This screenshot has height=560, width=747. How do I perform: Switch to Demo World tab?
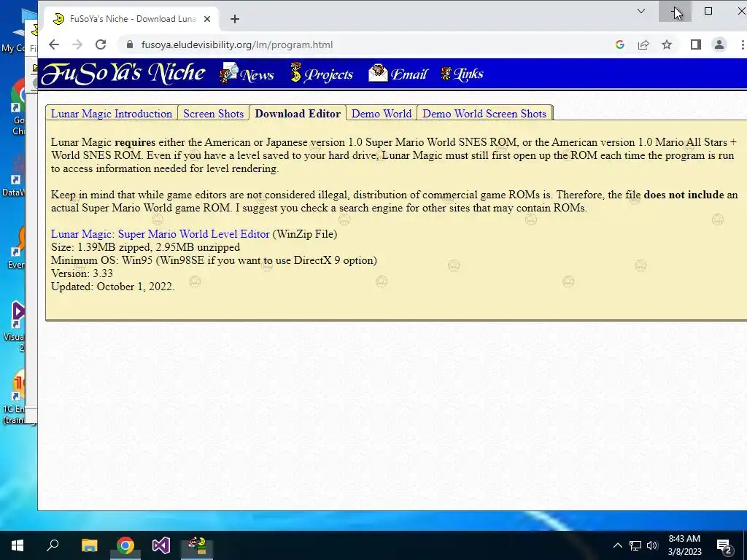(x=381, y=113)
